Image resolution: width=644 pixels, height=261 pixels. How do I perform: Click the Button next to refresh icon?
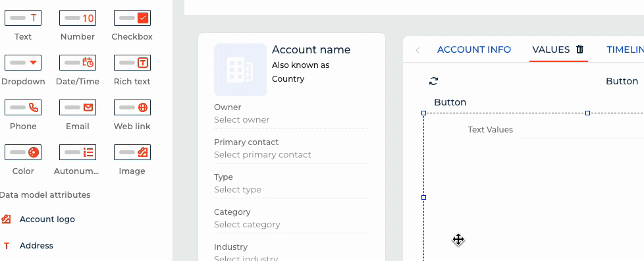tap(622, 81)
